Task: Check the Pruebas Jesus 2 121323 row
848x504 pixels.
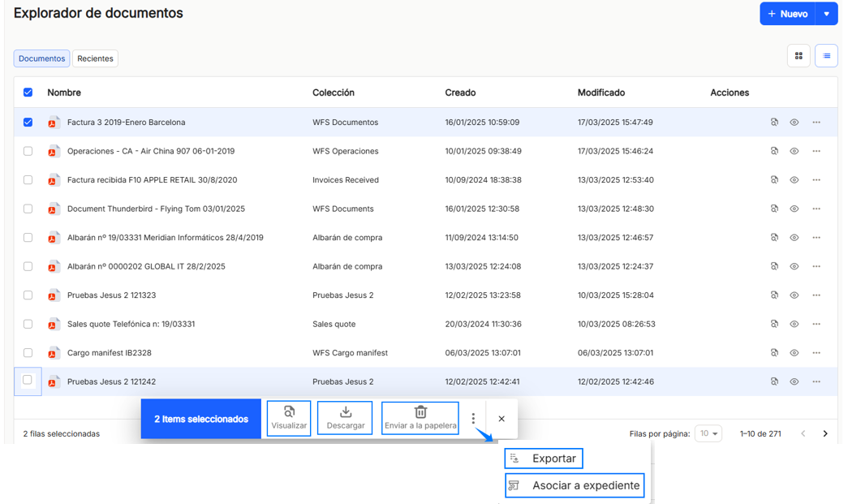Action: (28, 295)
